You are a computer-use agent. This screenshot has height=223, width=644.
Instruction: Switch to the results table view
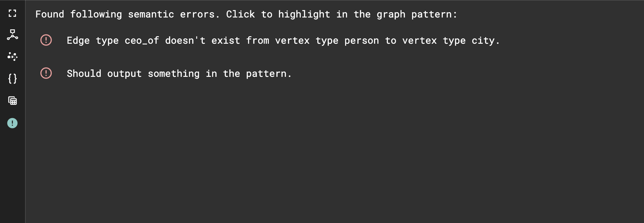(12, 101)
